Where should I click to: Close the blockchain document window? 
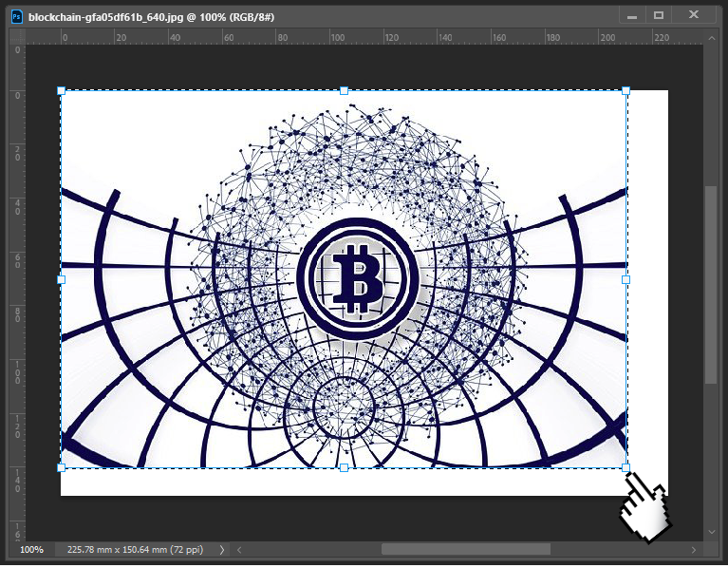(694, 15)
